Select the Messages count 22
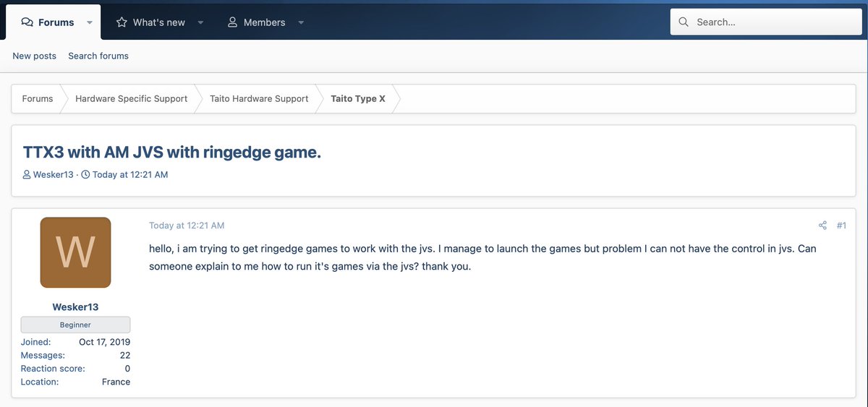The image size is (868, 407). point(125,355)
